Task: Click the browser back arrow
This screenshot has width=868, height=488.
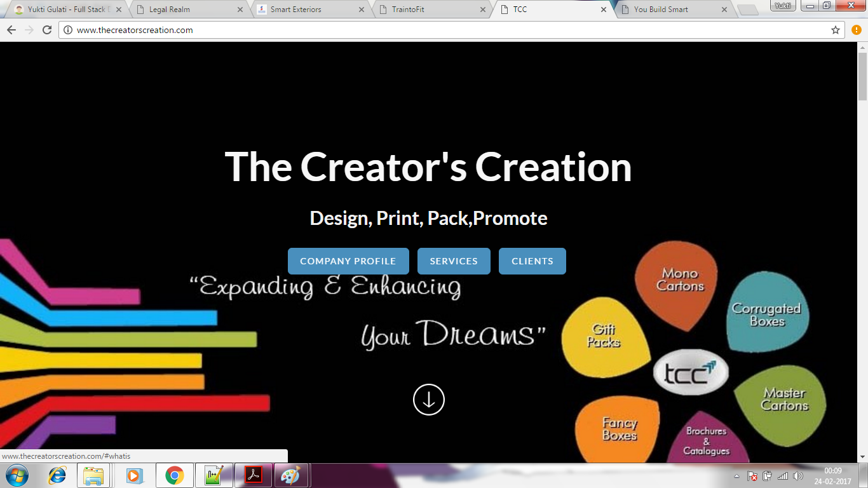Action: [x=11, y=30]
